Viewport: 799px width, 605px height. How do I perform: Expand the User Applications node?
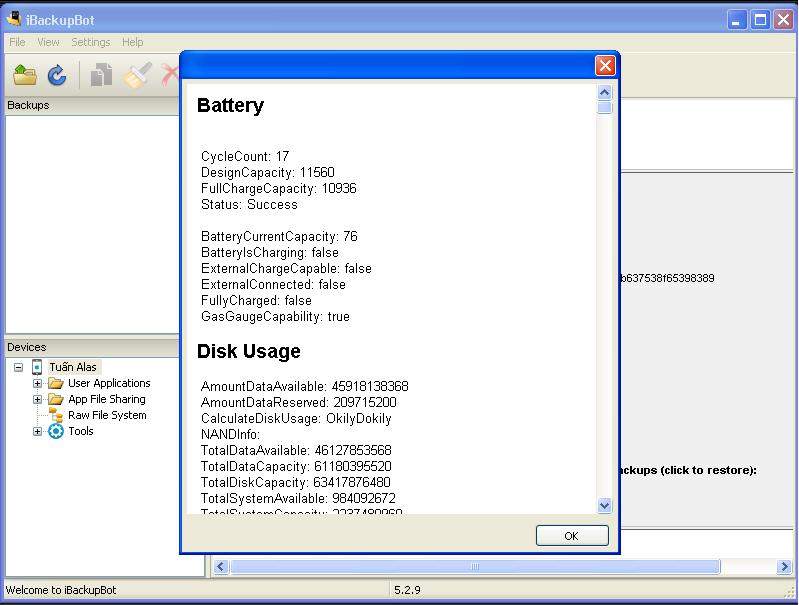click(37, 383)
